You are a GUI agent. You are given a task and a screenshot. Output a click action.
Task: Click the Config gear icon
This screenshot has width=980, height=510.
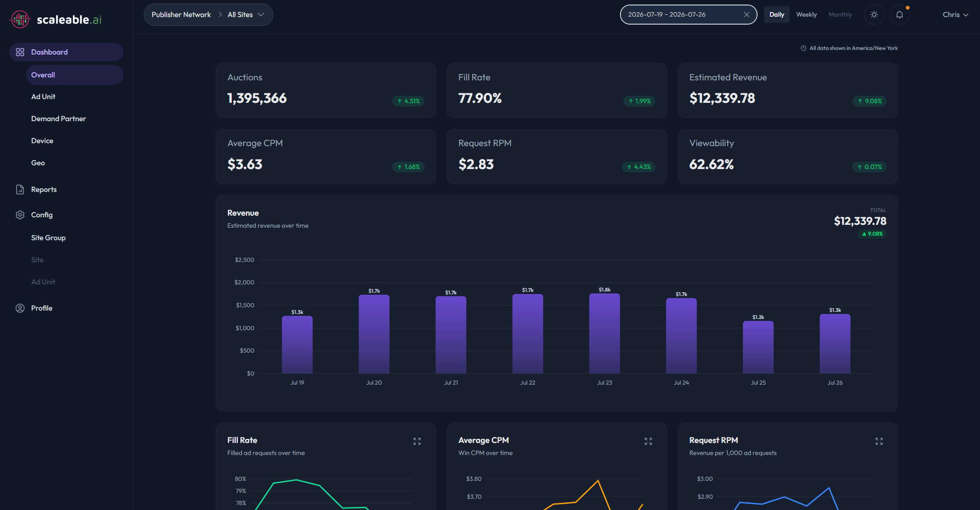pos(20,215)
